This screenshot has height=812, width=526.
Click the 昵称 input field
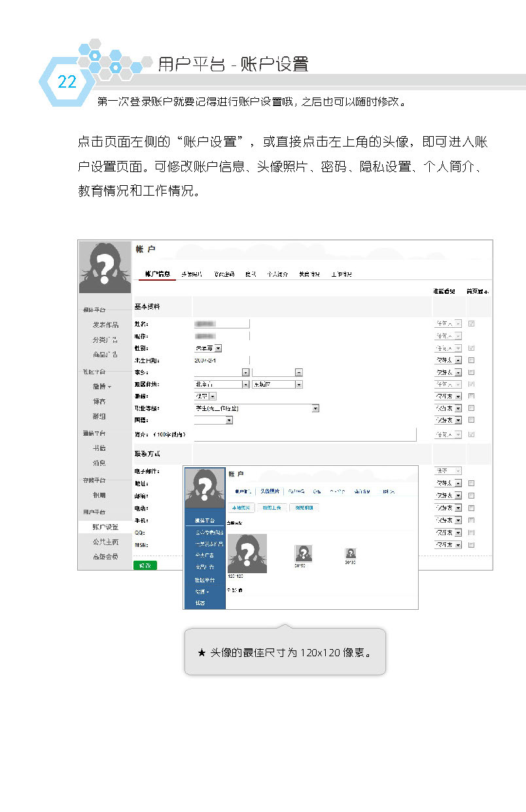(x=222, y=336)
